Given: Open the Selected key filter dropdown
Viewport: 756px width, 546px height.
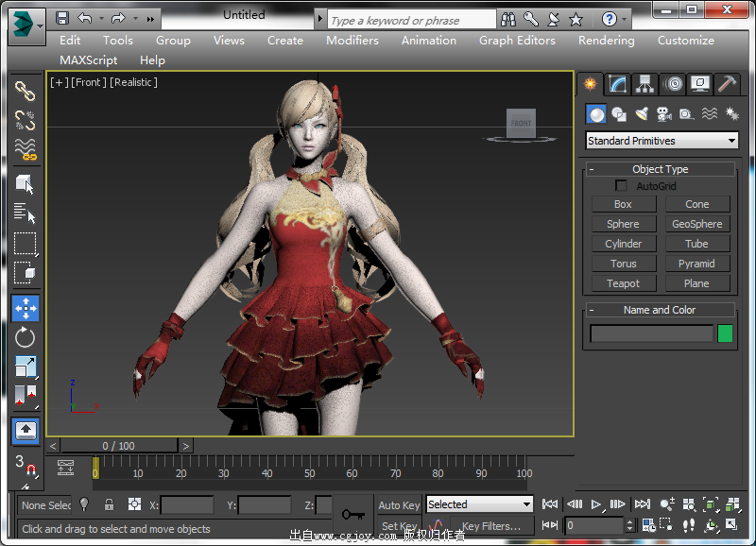Looking at the screenshot, I should click(479, 504).
